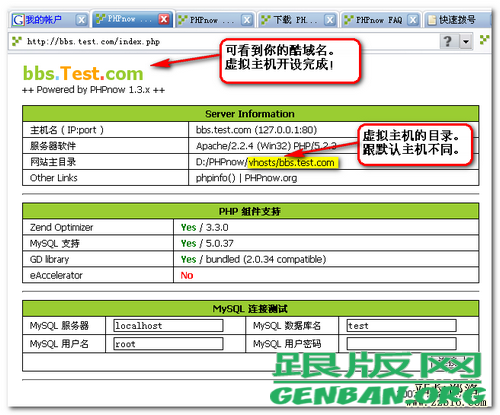
Task: Click the Yes / 5.0.37 MySQL value
Action: (207, 243)
